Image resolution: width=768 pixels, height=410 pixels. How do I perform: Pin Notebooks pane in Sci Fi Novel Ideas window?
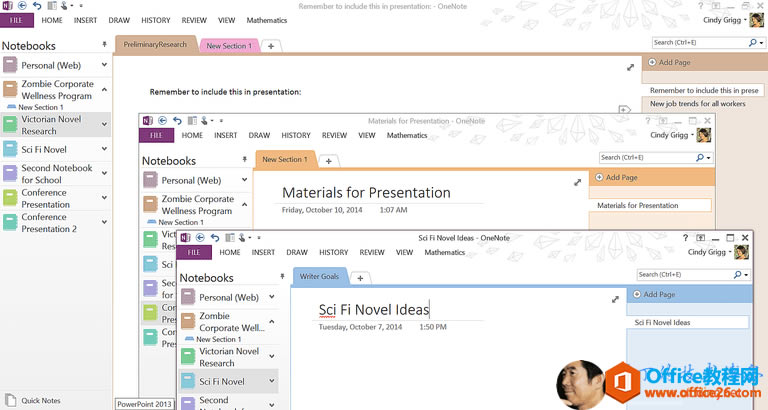pos(282,276)
